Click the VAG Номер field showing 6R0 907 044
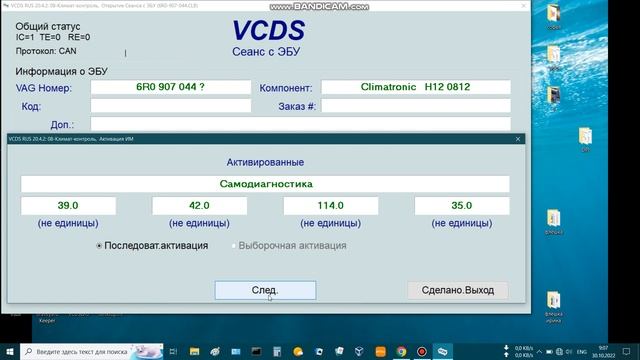The image size is (640, 360). (171, 87)
